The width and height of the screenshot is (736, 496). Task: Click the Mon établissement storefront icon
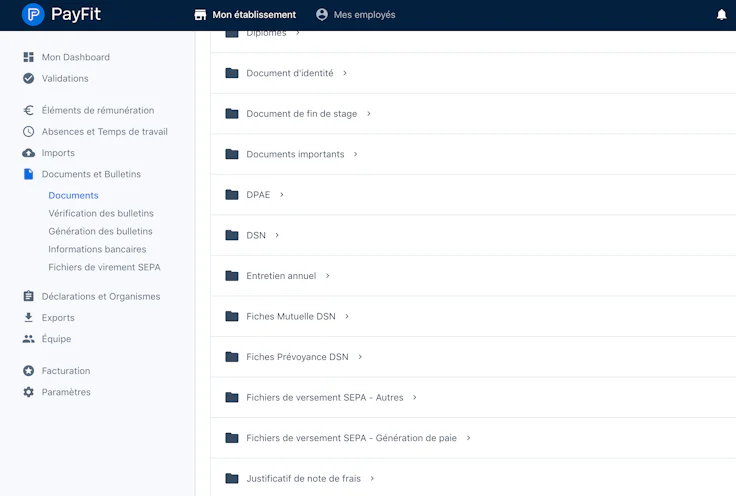coord(200,15)
